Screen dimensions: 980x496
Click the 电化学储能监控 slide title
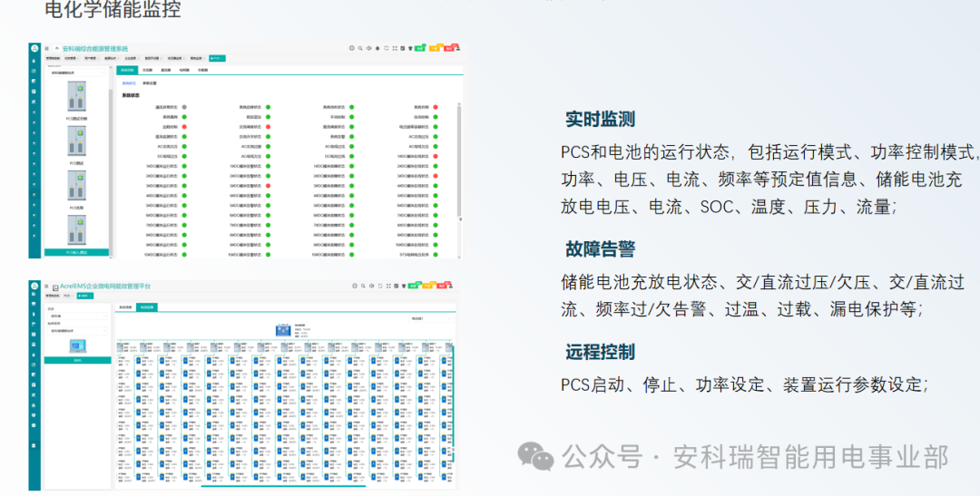pyautogui.click(x=113, y=9)
